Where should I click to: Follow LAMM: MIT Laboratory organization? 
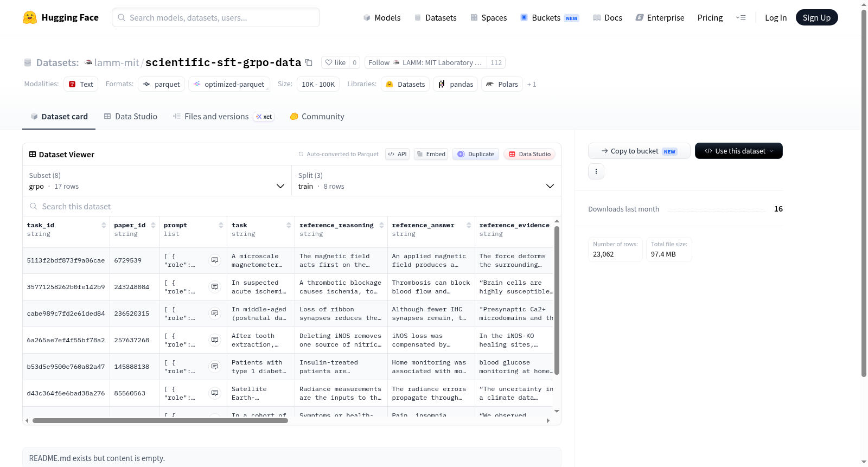click(426, 63)
